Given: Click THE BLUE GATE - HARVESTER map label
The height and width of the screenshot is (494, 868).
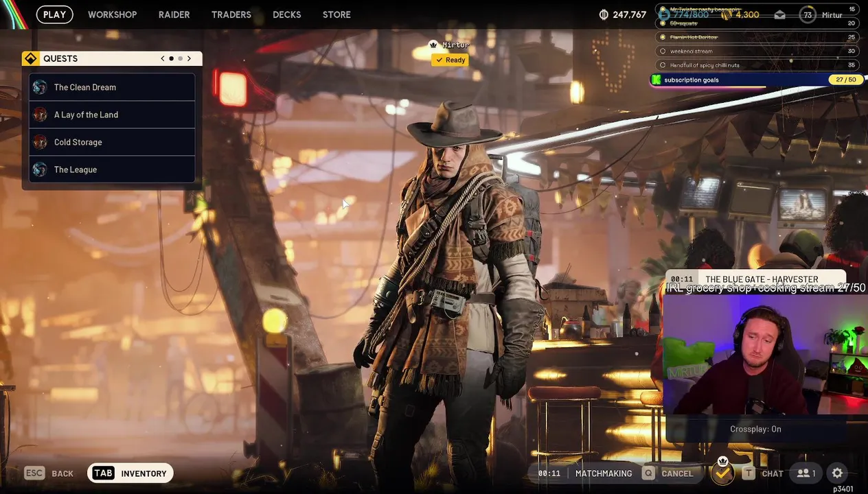Looking at the screenshot, I should (762, 279).
